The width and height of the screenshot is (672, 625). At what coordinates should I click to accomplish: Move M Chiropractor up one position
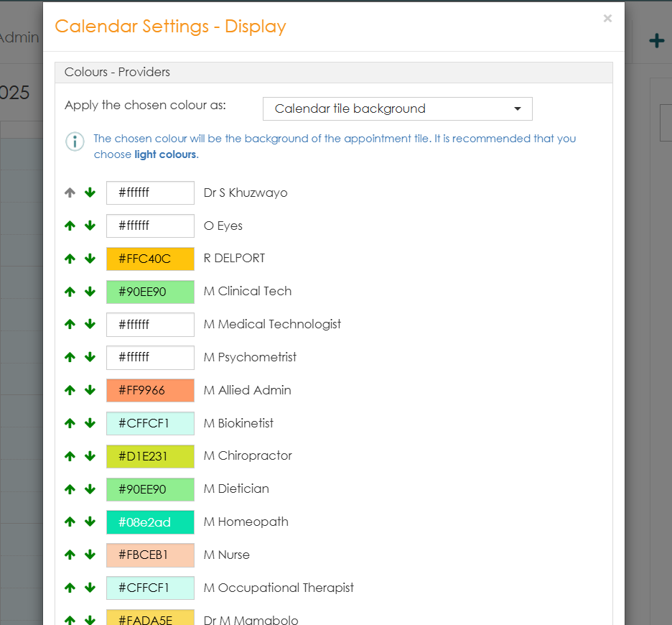point(70,456)
